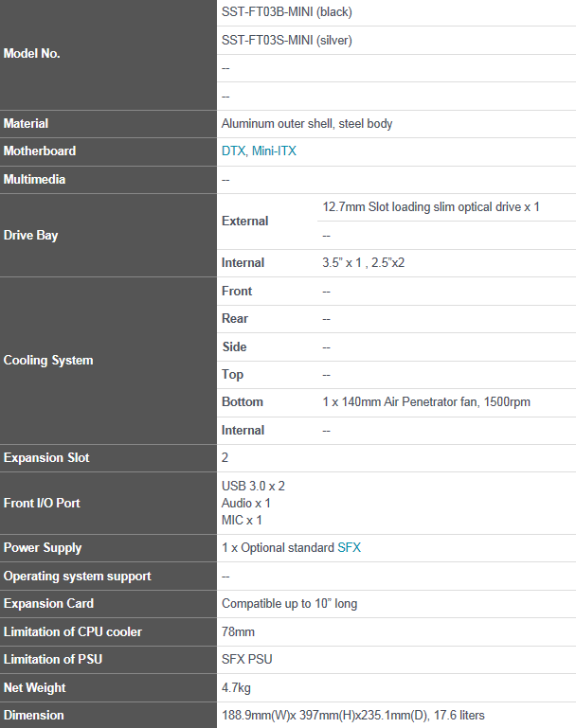The height and width of the screenshot is (728, 576).
Task: Follow the SFX power supply link
Action: 350,548
